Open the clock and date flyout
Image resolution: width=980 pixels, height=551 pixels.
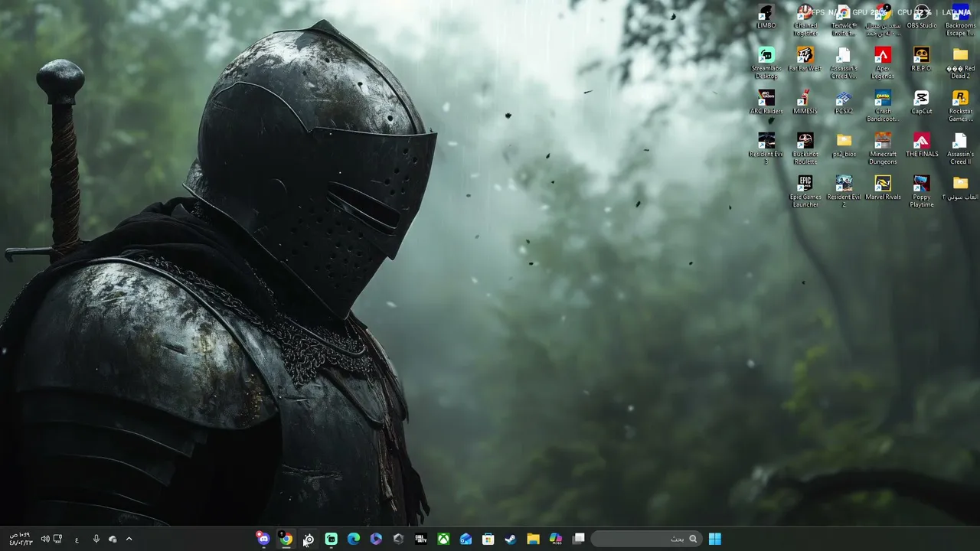pos(21,539)
